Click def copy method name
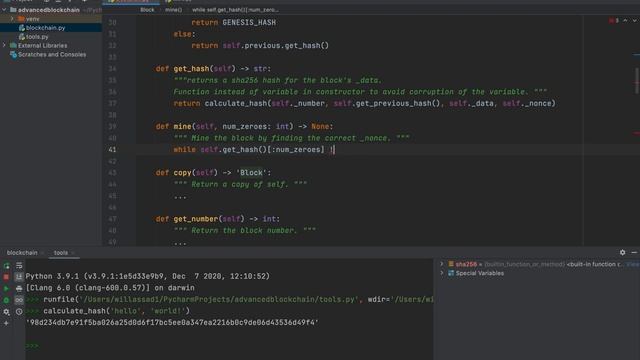Image resolution: width=640 pixels, height=360 pixels. point(182,173)
